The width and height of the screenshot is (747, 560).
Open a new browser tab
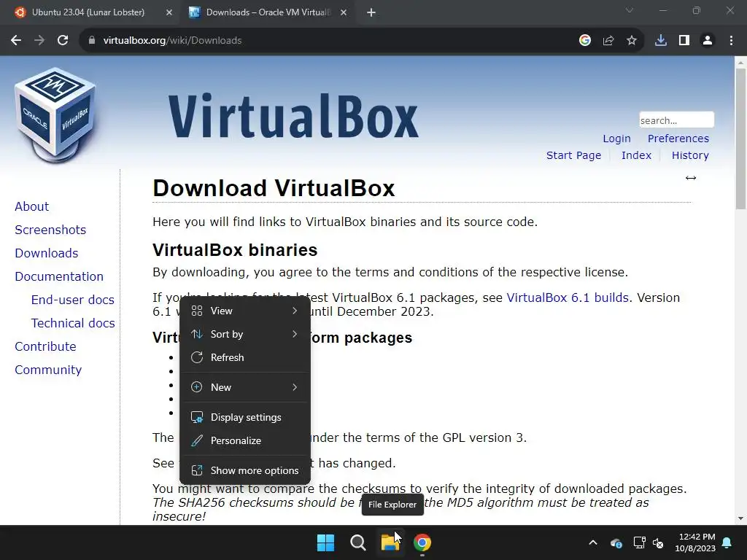pos(371,12)
